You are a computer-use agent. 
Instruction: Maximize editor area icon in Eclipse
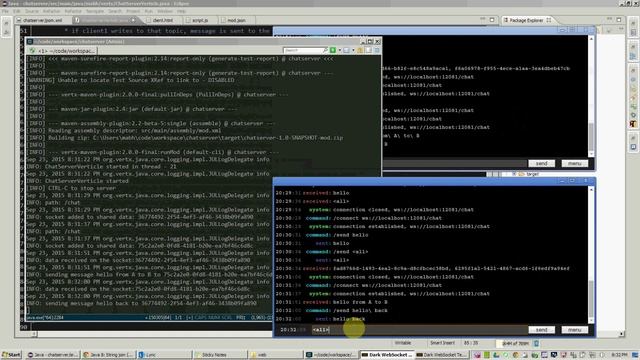pyautogui.click(x=492, y=20)
